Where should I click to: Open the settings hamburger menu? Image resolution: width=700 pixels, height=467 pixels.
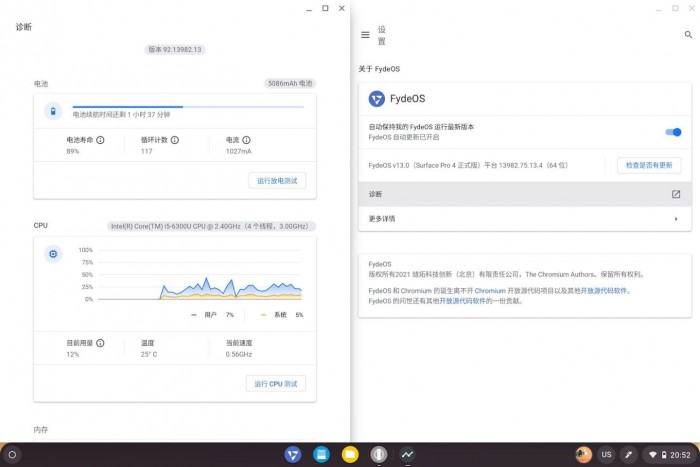tap(365, 34)
